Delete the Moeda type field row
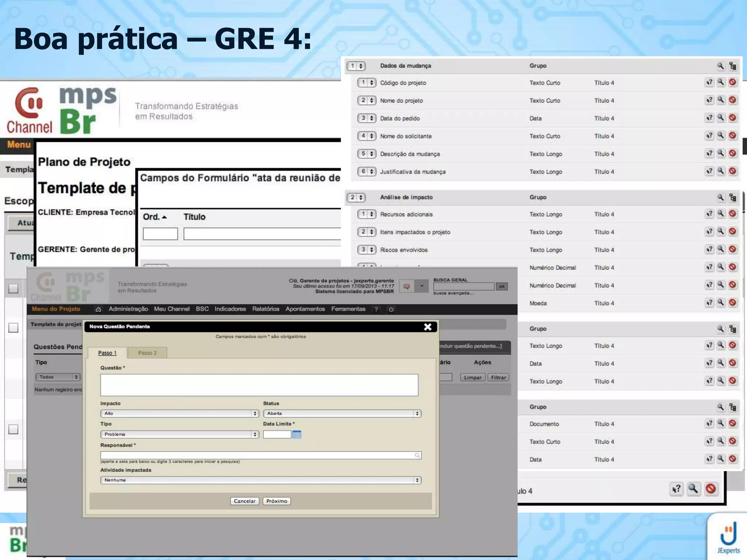Viewport: 747px width, 560px height. coord(732,303)
